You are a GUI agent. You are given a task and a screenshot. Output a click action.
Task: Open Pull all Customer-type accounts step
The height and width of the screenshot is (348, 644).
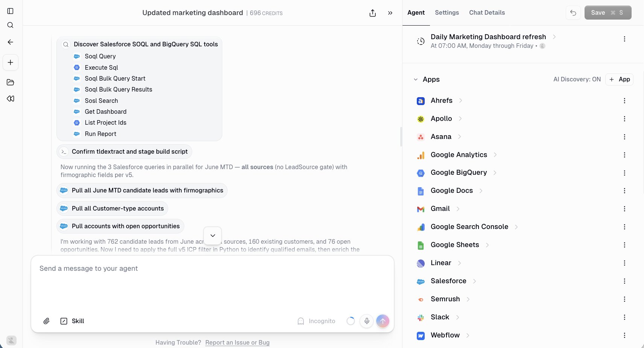point(112,209)
